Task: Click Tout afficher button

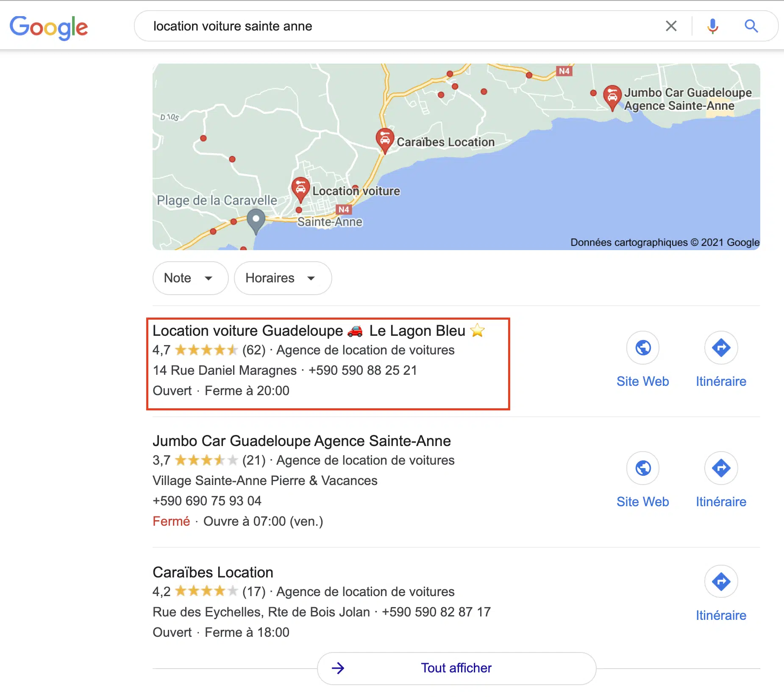Action: click(456, 668)
